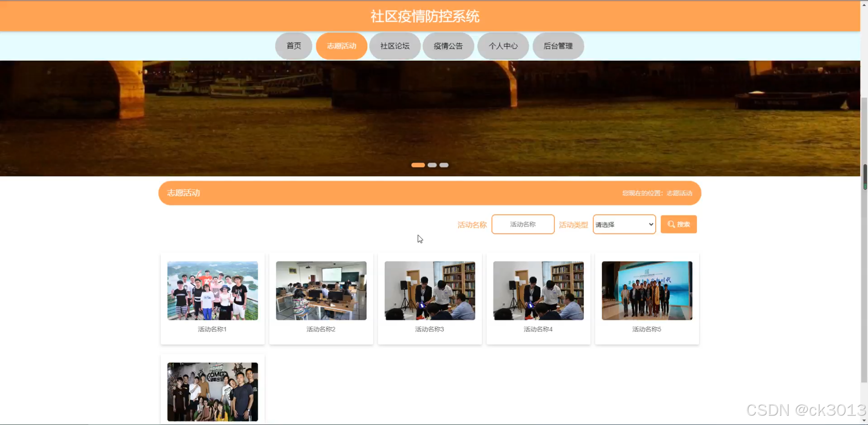Viewport: 868px width, 425px height.
Task: Open thumbnail of 活动名称3
Action: (x=430, y=290)
